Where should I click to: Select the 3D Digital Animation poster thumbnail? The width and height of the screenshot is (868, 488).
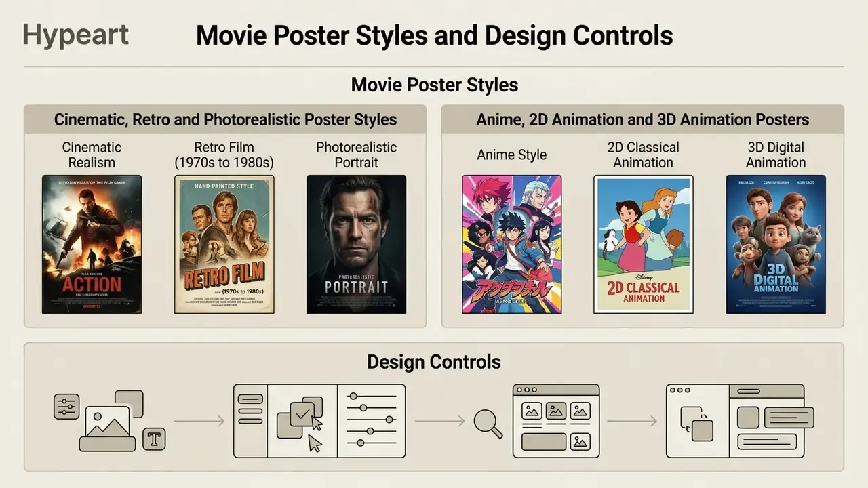(776, 244)
